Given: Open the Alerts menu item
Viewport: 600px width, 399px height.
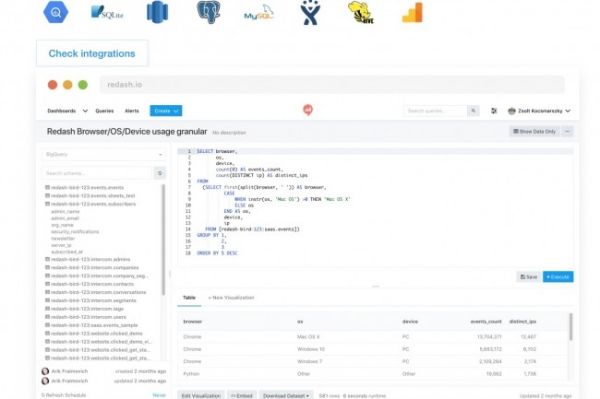Looking at the screenshot, I should point(132,111).
